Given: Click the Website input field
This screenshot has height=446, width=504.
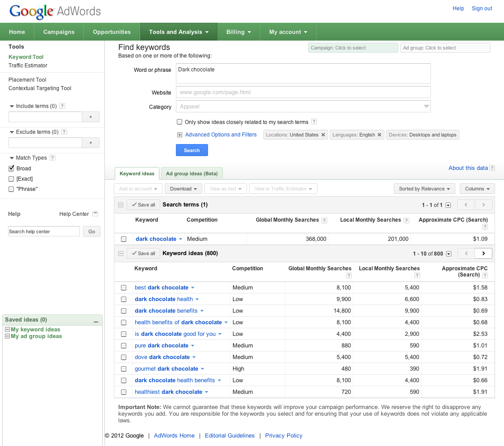Looking at the screenshot, I should (303, 92).
